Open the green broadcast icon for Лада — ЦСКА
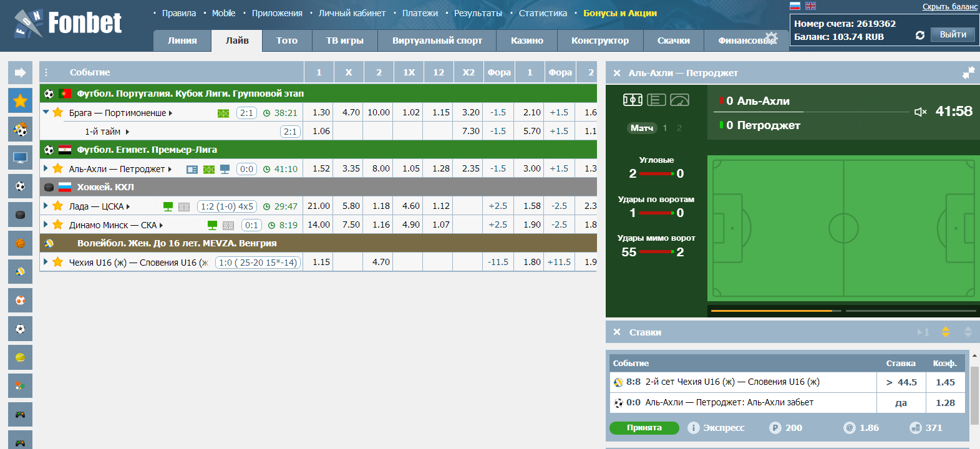Viewport: 980px width, 449px height. click(x=168, y=206)
